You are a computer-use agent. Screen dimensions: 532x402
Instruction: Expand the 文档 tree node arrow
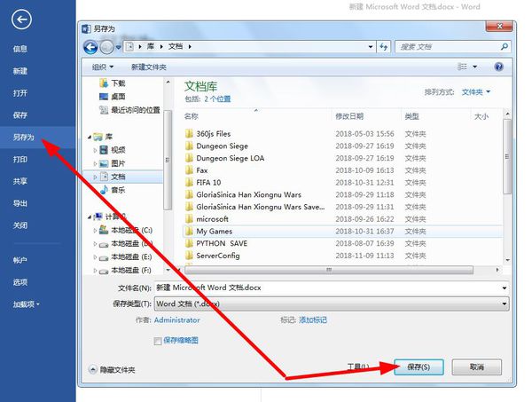pos(95,177)
